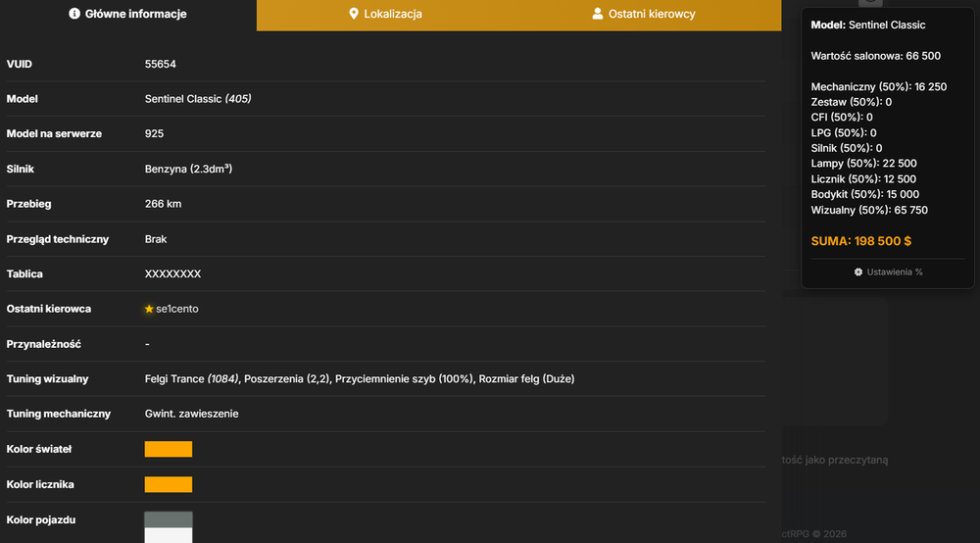Open driver profile se1cento

tap(176, 309)
